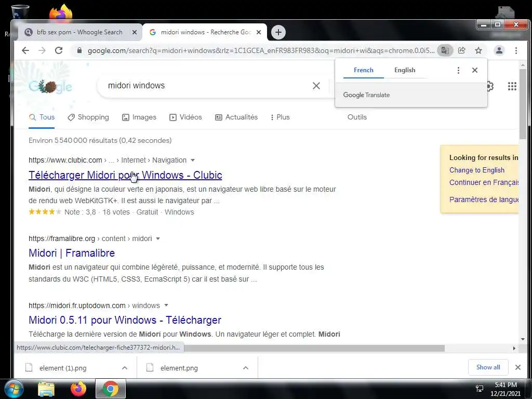Close the midori windows Google tab
This screenshot has height=399, width=532.
pos(259,32)
